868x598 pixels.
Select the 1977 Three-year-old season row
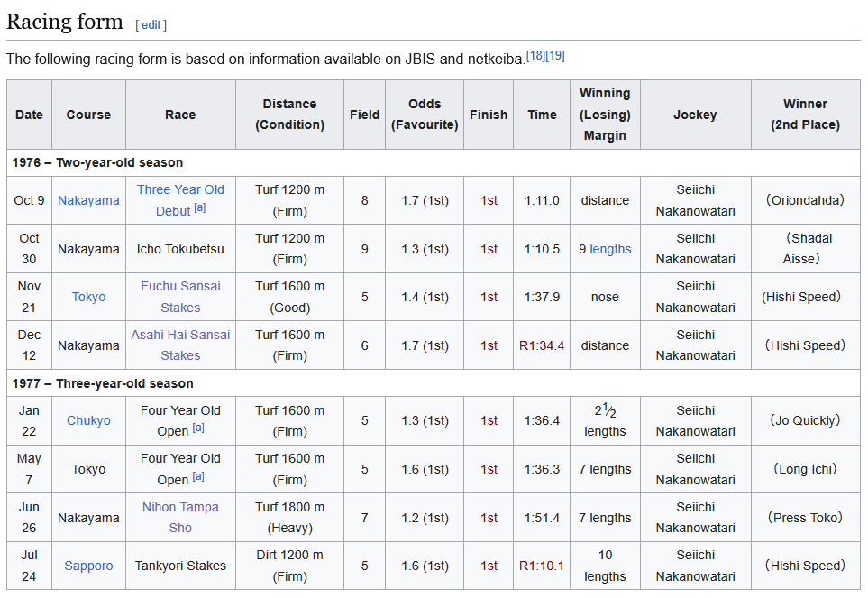point(434,383)
